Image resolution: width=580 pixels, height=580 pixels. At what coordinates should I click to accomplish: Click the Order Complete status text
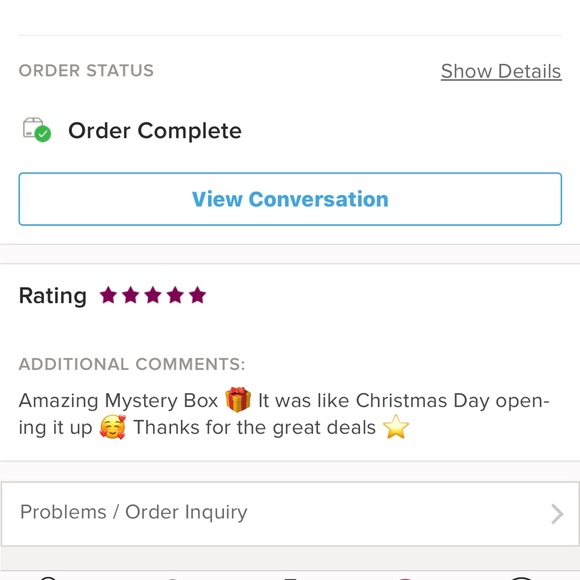(x=155, y=131)
